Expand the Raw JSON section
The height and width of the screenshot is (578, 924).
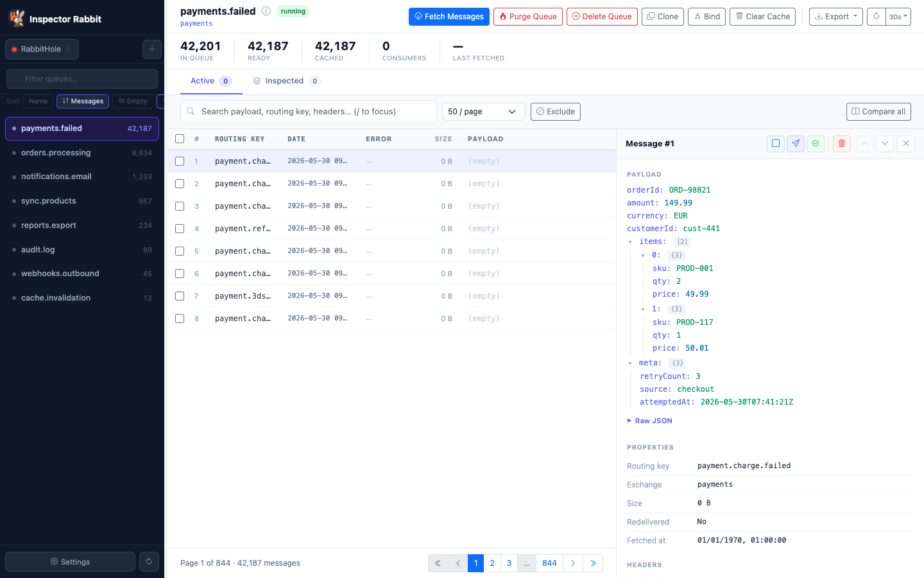point(649,421)
